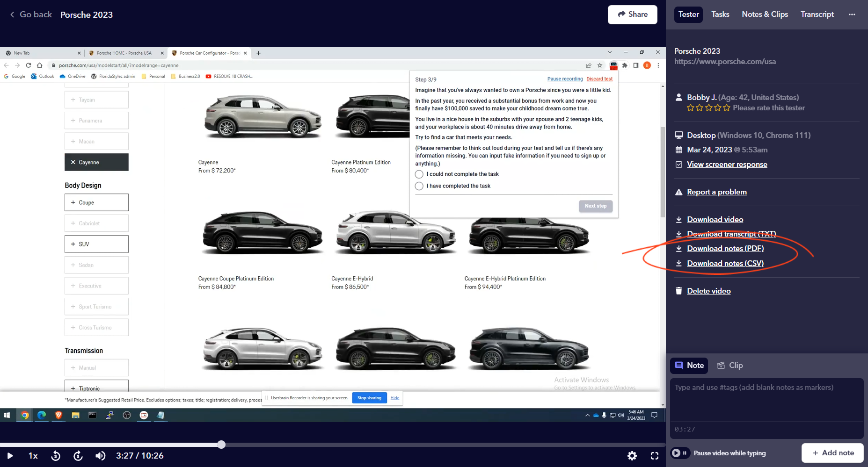
Task: Select 'I have completed the task'
Action: 419,186
